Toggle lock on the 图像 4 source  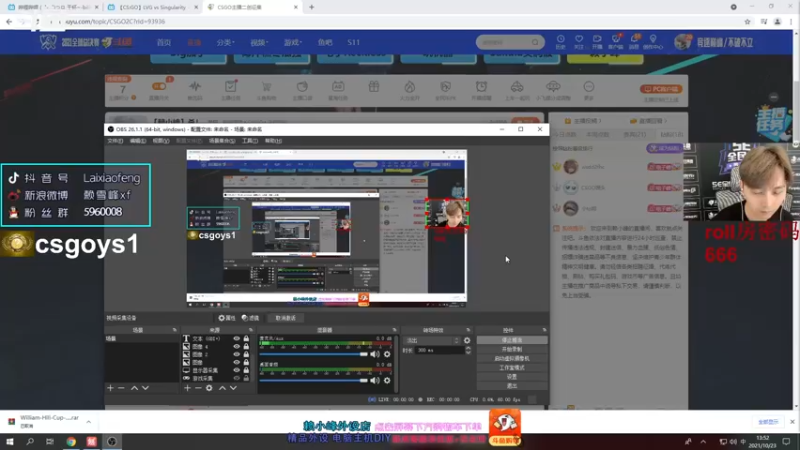246,346
